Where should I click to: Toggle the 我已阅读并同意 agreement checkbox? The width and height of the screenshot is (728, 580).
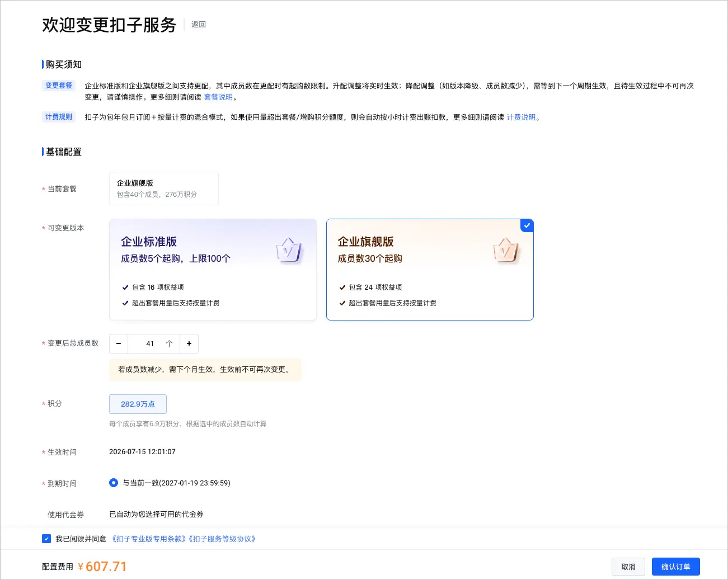pos(46,539)
